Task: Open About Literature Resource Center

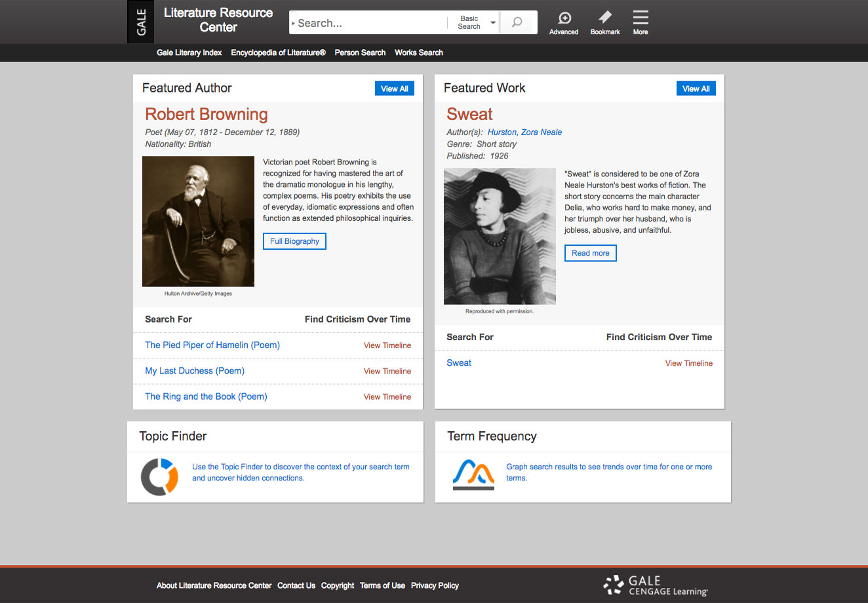Action: click(214, 585)
